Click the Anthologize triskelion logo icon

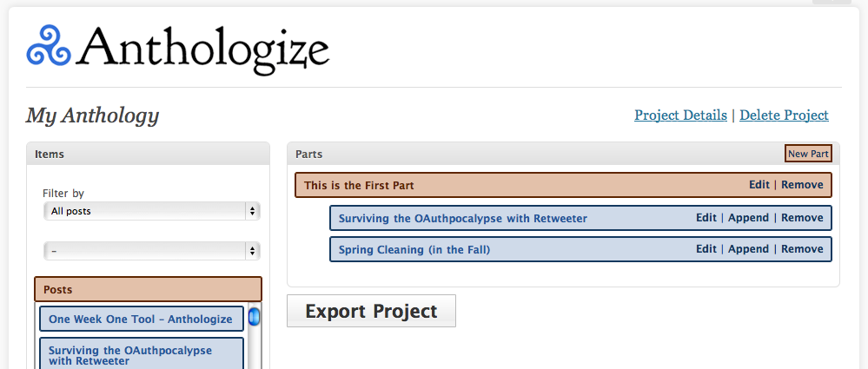49,45
